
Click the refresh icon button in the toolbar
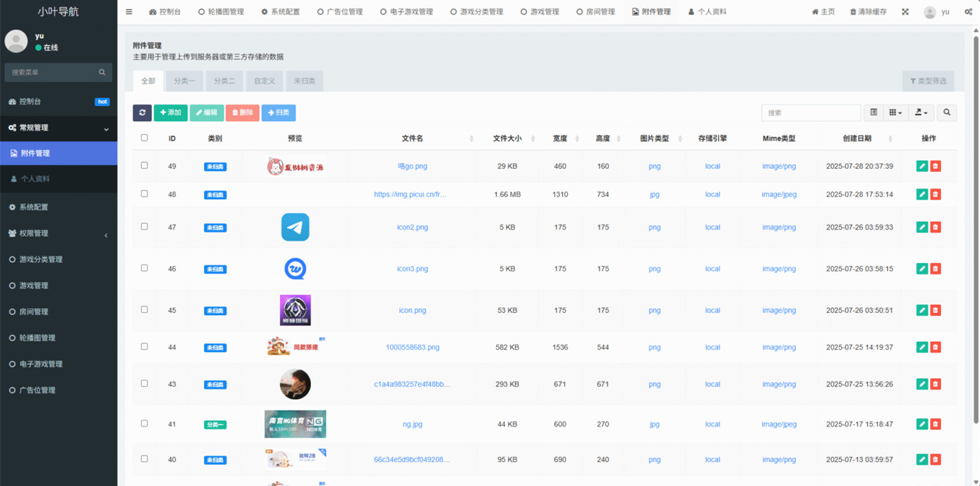[x=142, y=113]
